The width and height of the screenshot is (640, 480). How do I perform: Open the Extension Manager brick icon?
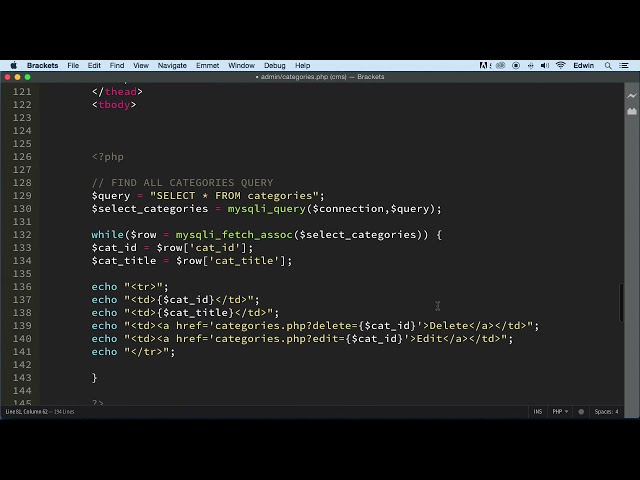click(x=631, y=111)
